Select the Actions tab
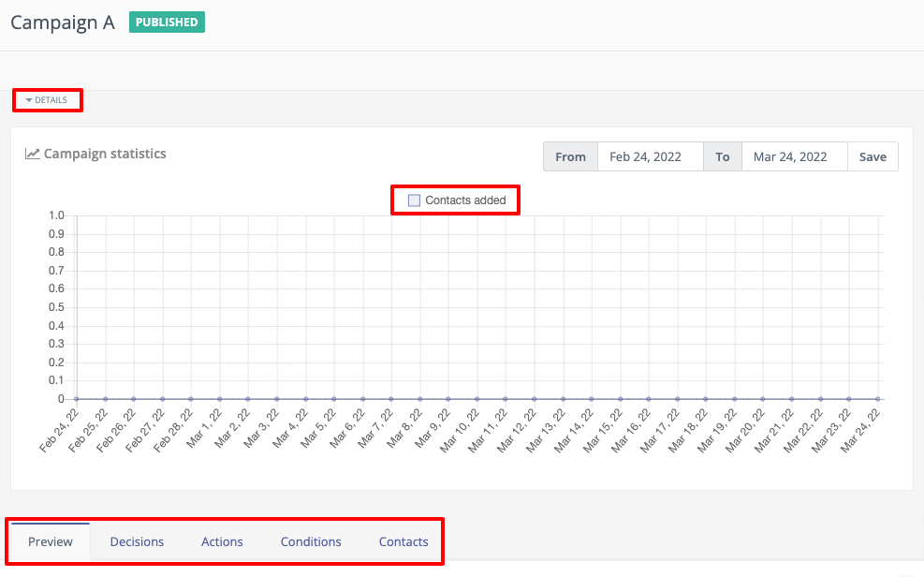This screenshot has height=577, width=924. (222, 542)
